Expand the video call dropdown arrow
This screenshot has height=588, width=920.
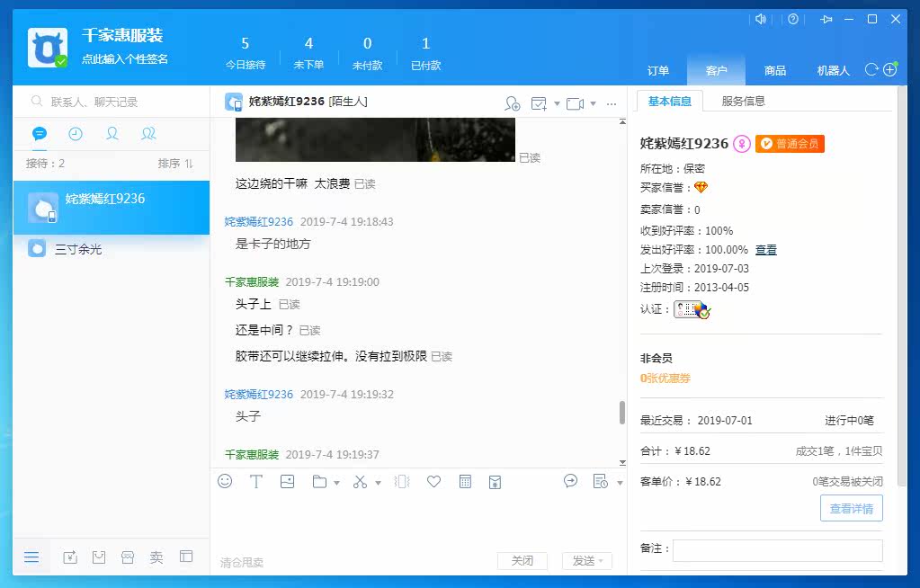[x=594, y=104]
